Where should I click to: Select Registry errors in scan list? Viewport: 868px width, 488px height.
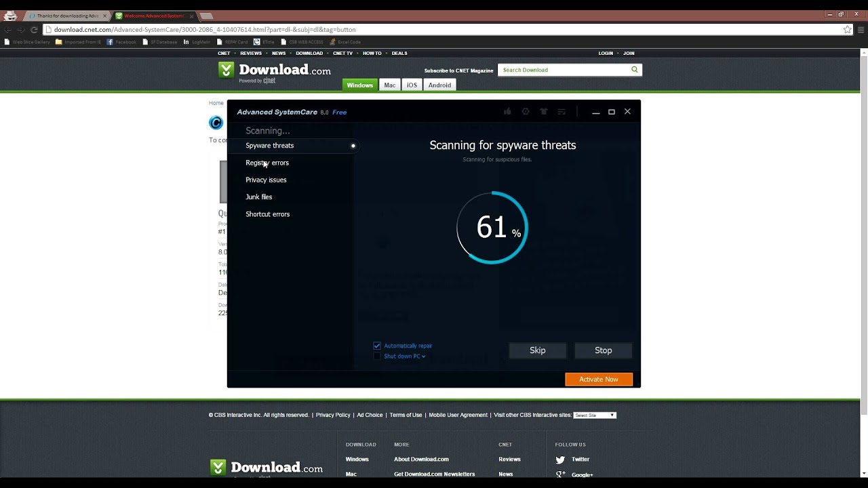click(x=267, y=163)
